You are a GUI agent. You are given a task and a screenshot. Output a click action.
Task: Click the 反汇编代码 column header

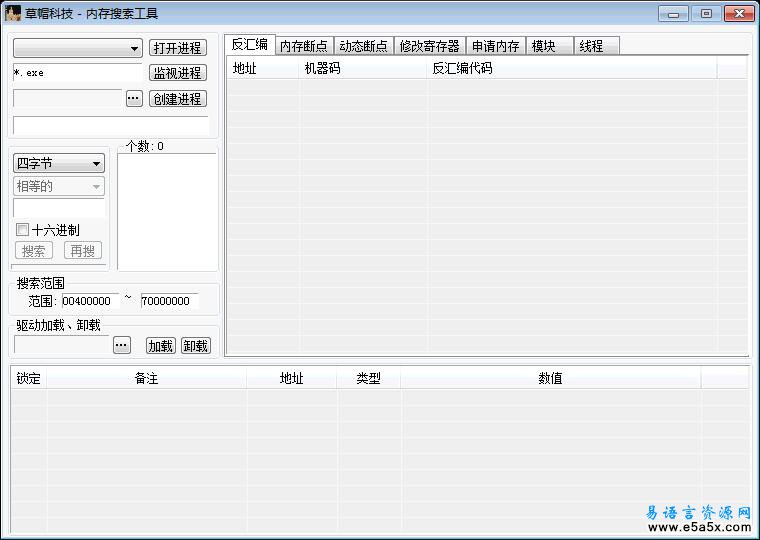coord(572,68)
